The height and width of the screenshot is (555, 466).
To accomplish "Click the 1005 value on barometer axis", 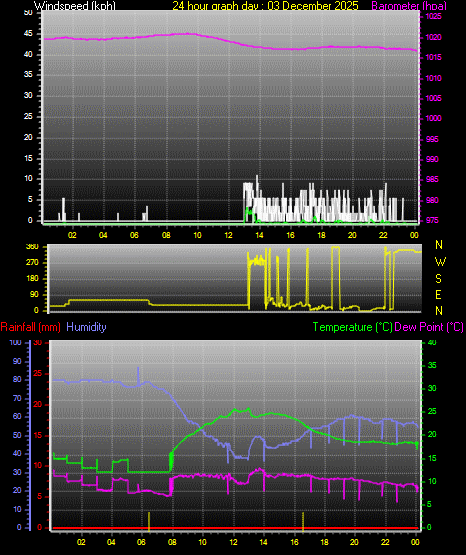I will point(433,98).
